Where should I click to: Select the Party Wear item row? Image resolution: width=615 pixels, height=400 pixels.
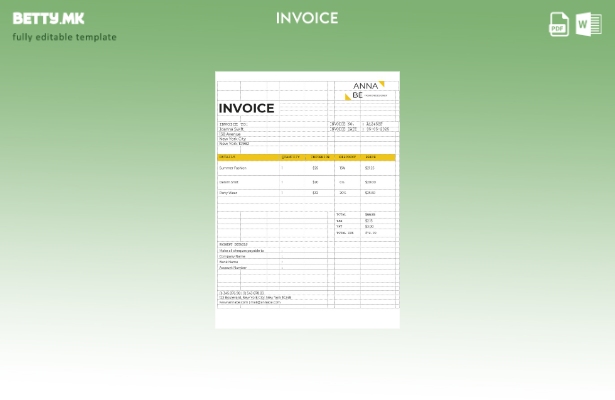228,193
